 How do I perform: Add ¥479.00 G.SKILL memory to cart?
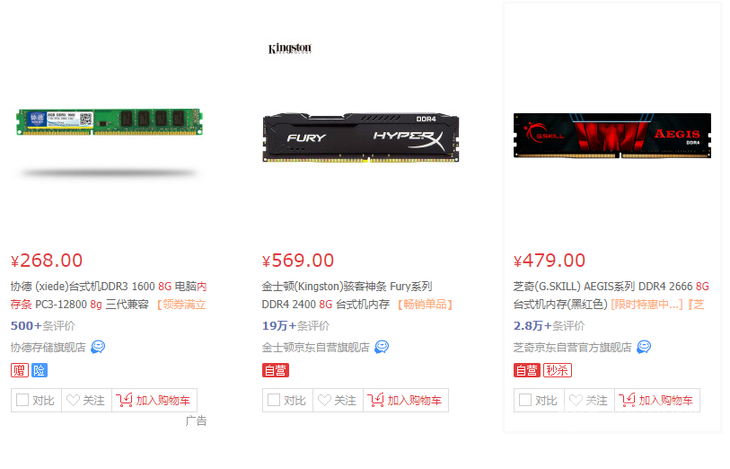[x=657, y=401]
